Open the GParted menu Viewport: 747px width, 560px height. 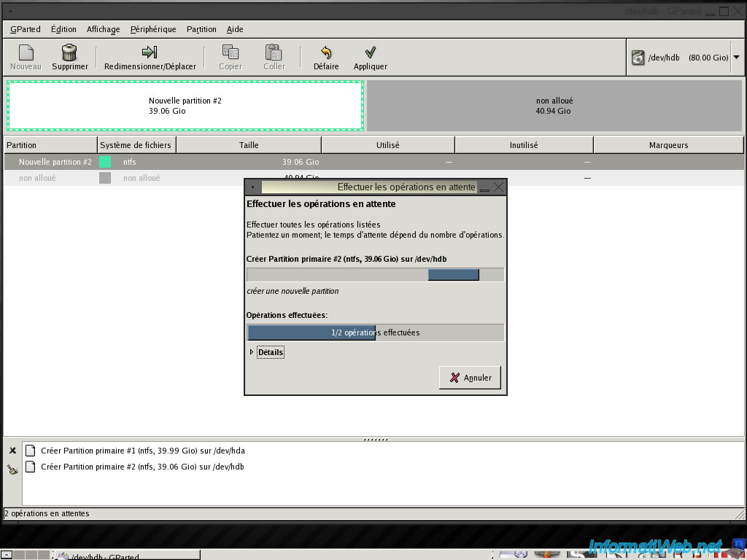point(26,29)
